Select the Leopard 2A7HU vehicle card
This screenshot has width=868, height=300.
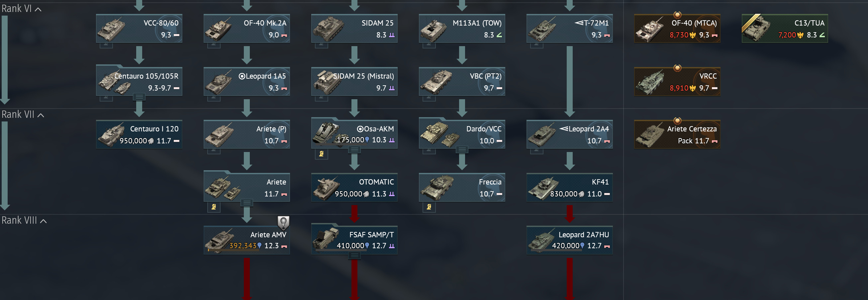point(569,240)
